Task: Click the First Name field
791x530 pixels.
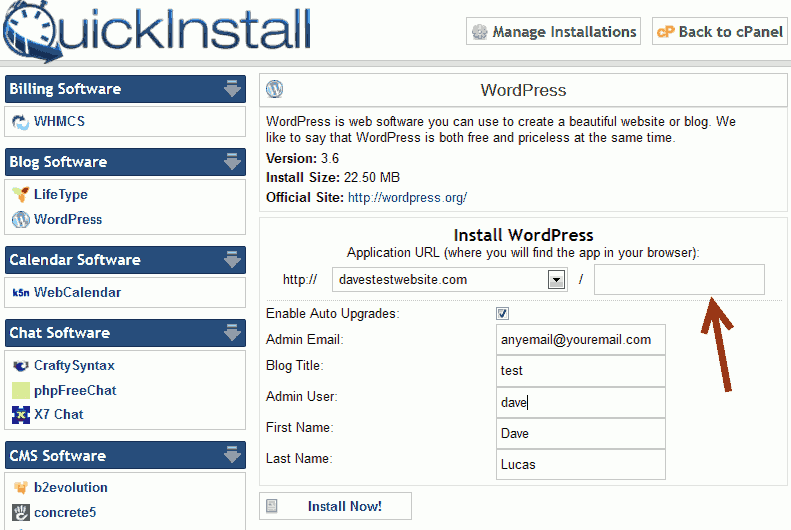Action: pyautogui.click(x=581, y=434)
